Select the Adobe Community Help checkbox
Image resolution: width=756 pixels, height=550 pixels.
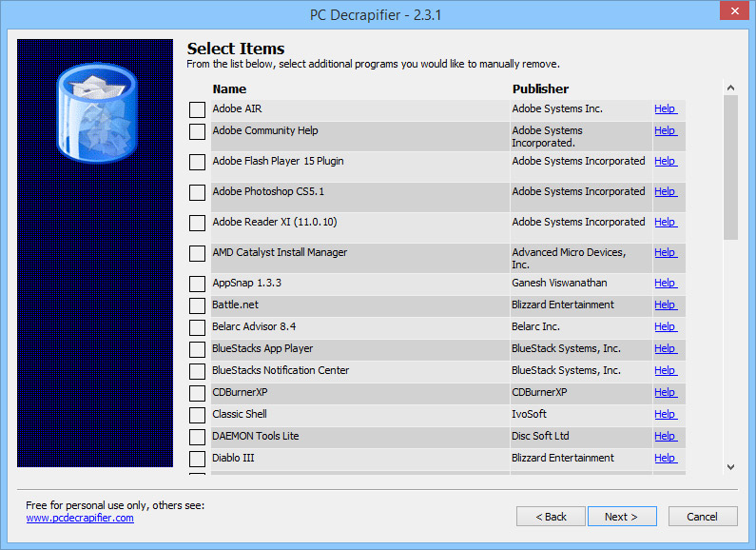[197, 131]
